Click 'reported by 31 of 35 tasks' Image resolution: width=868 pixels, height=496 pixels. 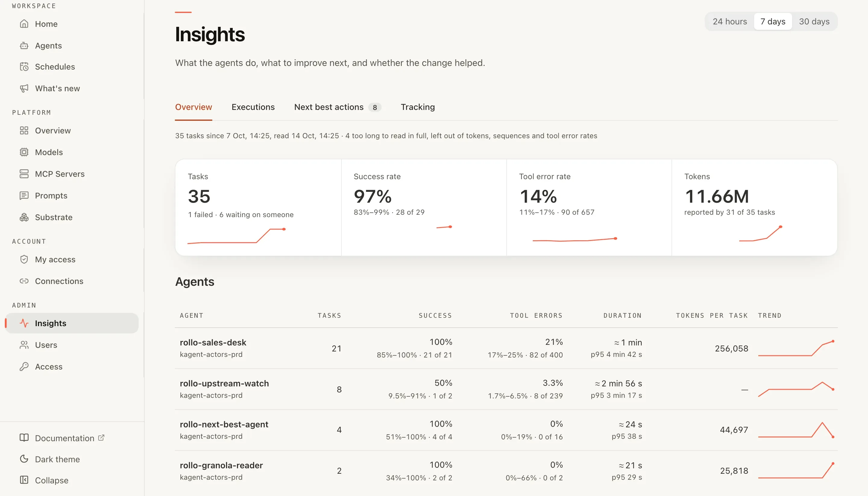pyautogui.click(x=729, y=212)
